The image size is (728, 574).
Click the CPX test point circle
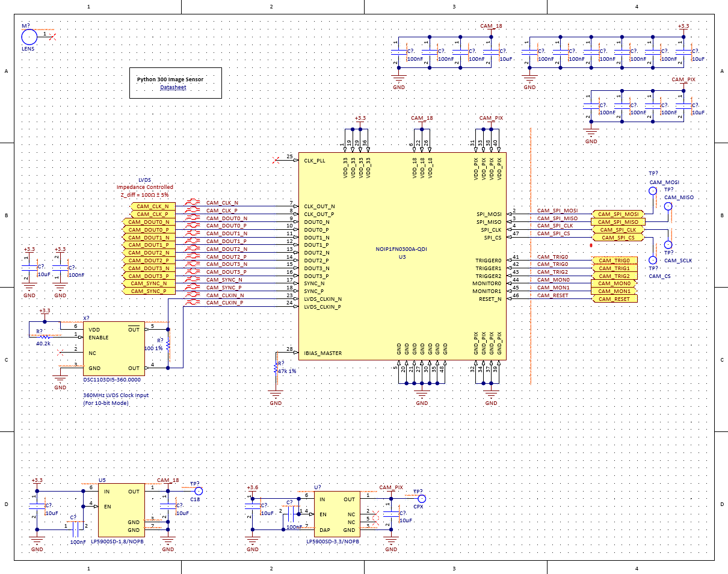coord(422,499)
